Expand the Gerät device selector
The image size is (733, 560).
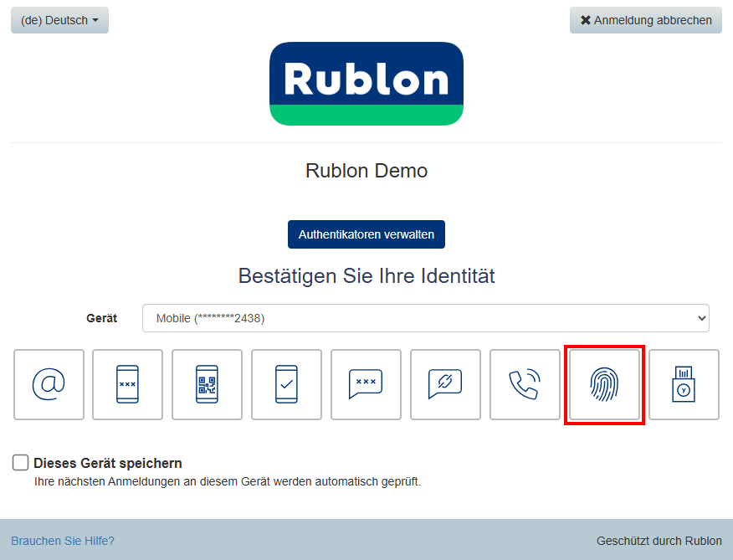tap(425, 318)
